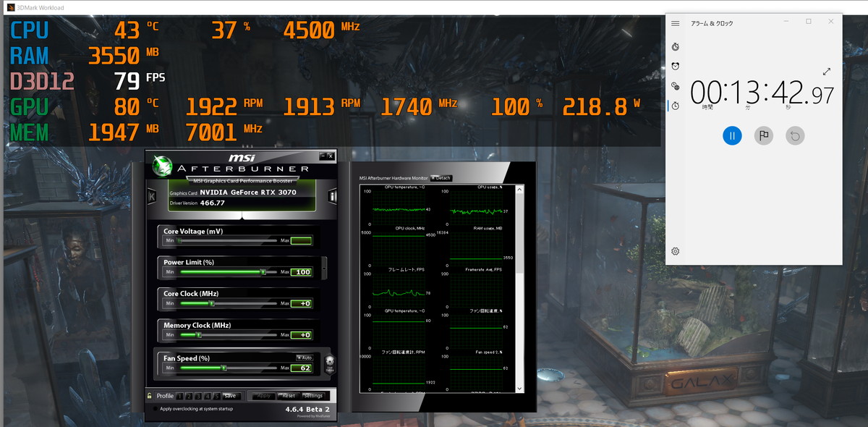Open the Alarm page in the clock app
This screenshot has height=427, width=868.
pos(675,66)
